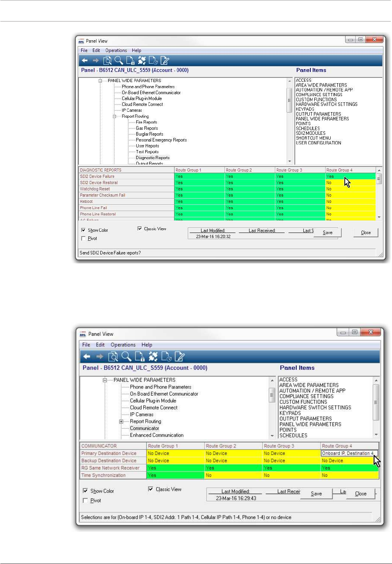This screenshot has width=392, height=564.
Task: Collapse PANEL WIDE PARAMETERS in Diagnostic Reports window tree
Action: point(100,81)
